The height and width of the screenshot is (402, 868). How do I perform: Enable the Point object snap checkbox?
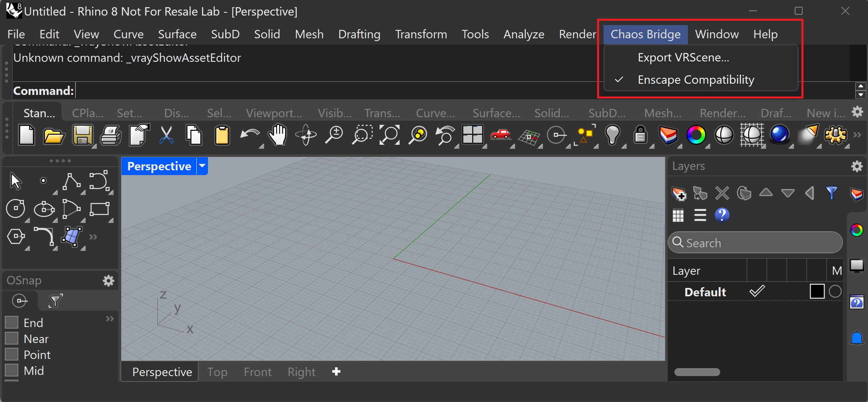point(12,354)
